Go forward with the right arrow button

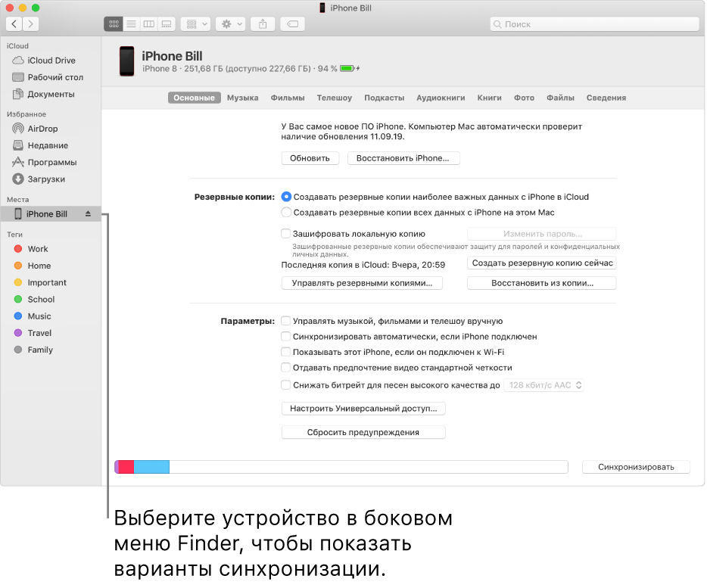(x=31, y=24)
